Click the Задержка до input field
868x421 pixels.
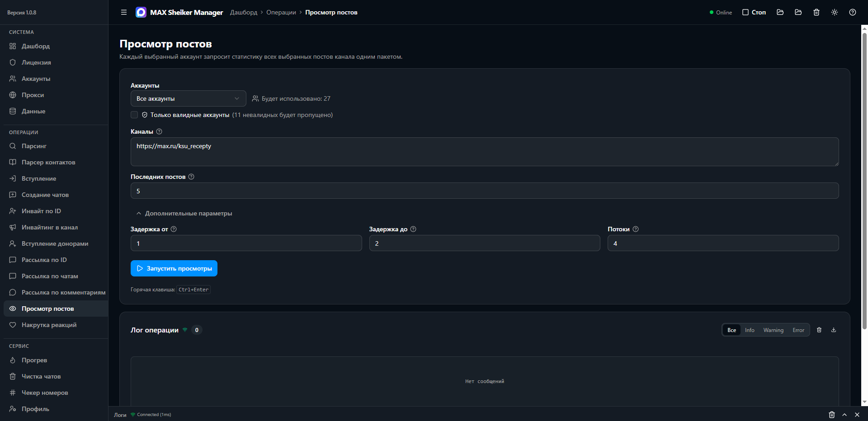485,243
